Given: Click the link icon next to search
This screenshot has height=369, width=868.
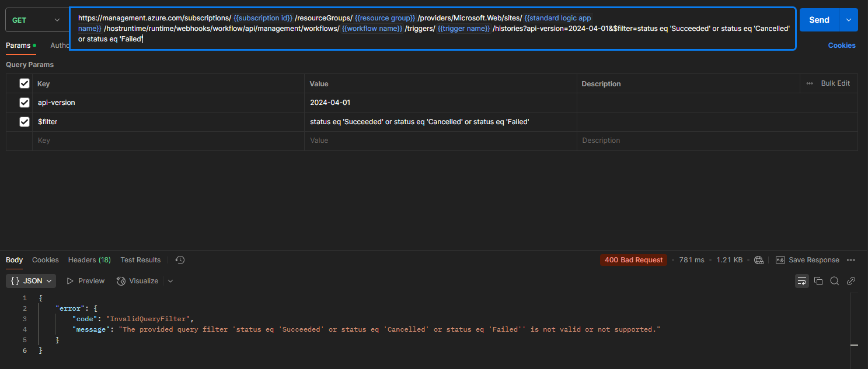Looking at the screenshot, I should click(850, 281).
